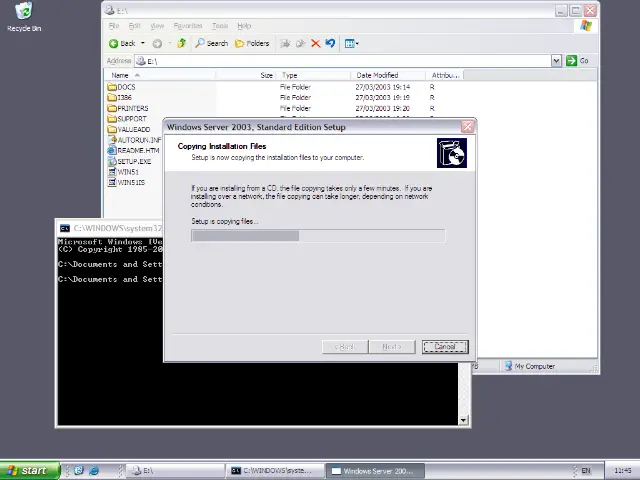This screenshot has width=640, height=480.
Task: Open the View menu in Explorer
Action: pyautogui.click(x=157, y=26)
